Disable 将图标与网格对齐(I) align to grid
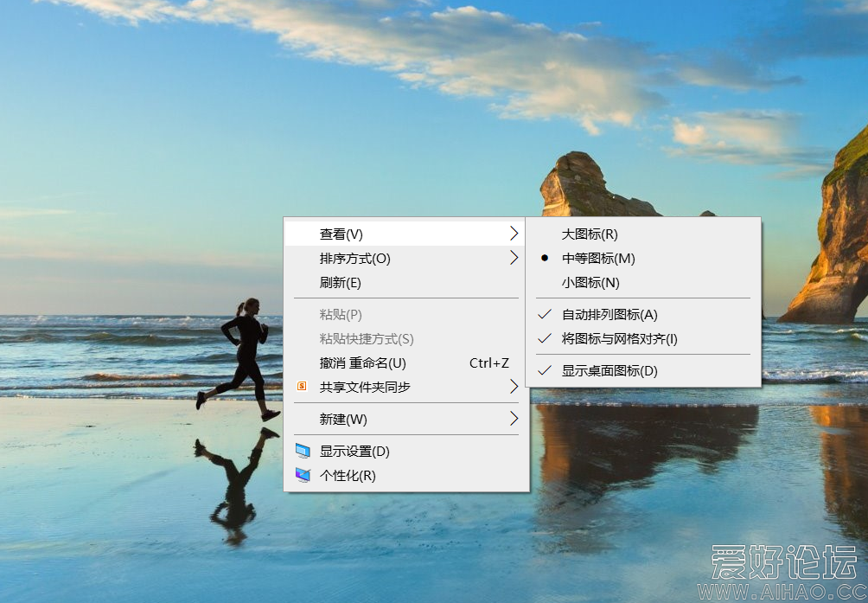The image size is (868, 603). 619,338
